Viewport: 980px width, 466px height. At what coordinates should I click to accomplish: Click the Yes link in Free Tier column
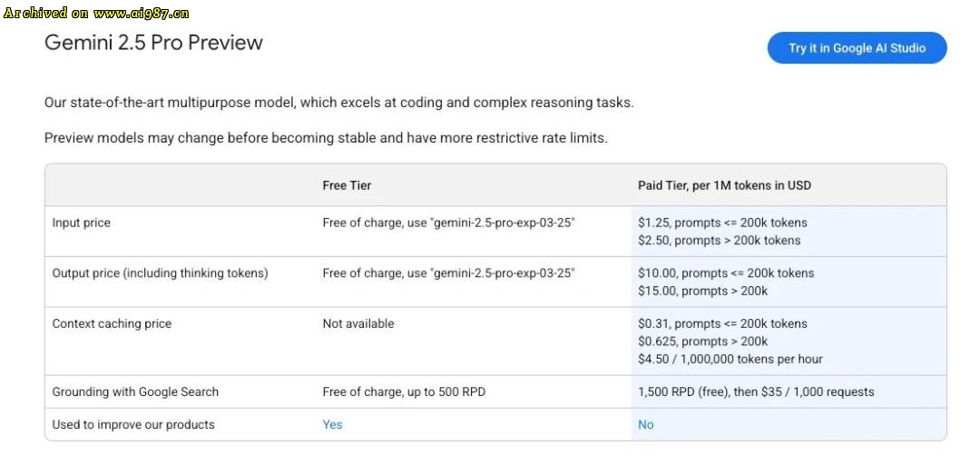click(332, 425)
